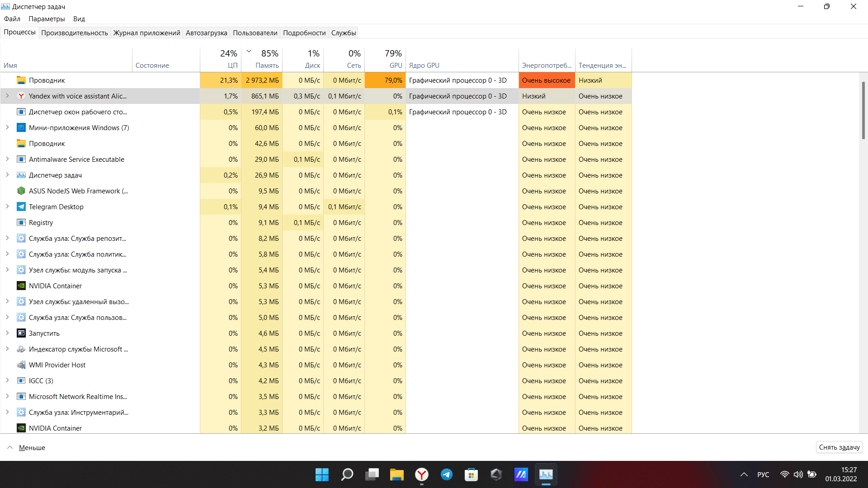The image size is (868, 488).
Task: Click the Antimalware Service Executable icon
Action: click(21, 159)
